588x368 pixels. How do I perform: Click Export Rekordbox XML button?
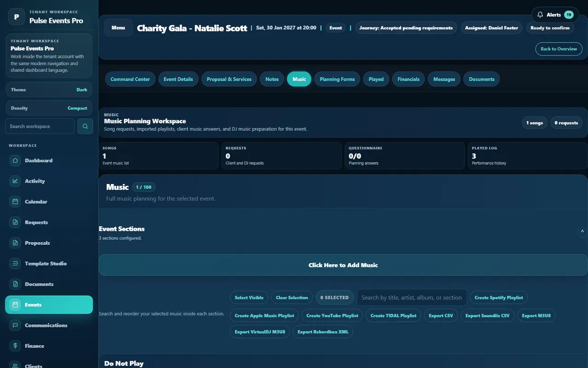tap(323, 332)
